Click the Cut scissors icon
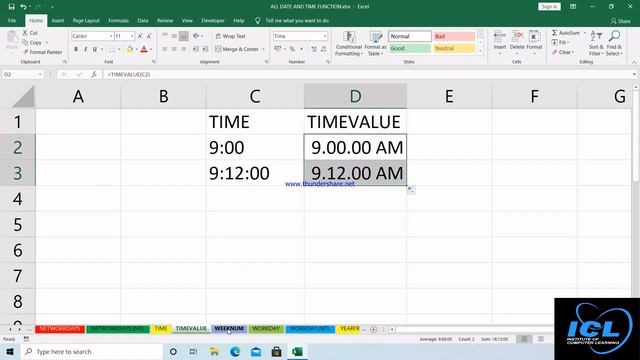This screenshot has width=640, height=360. pos(25,33)
